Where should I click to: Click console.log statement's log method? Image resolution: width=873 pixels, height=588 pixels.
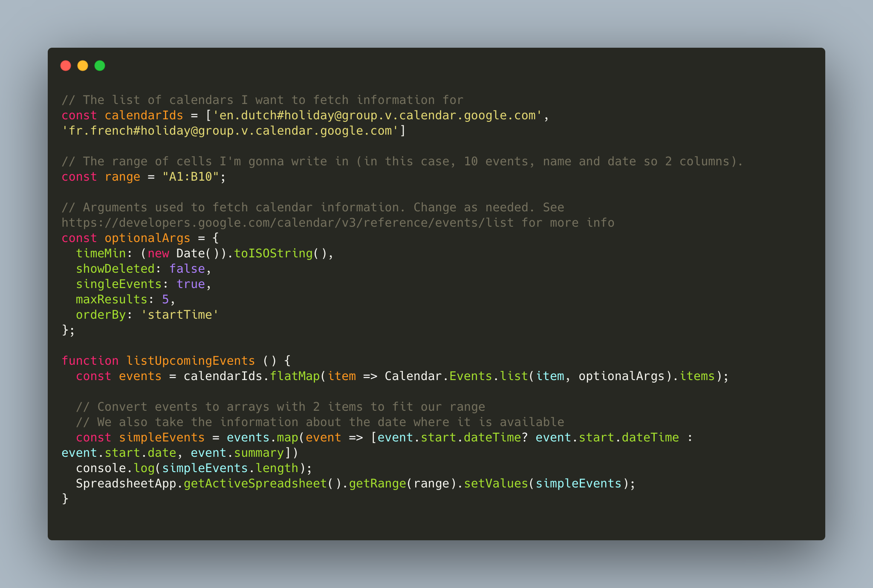(x=144, y=468)
